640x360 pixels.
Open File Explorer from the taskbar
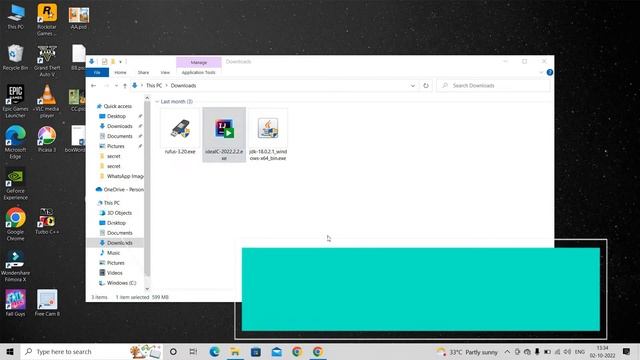(235, 351)
